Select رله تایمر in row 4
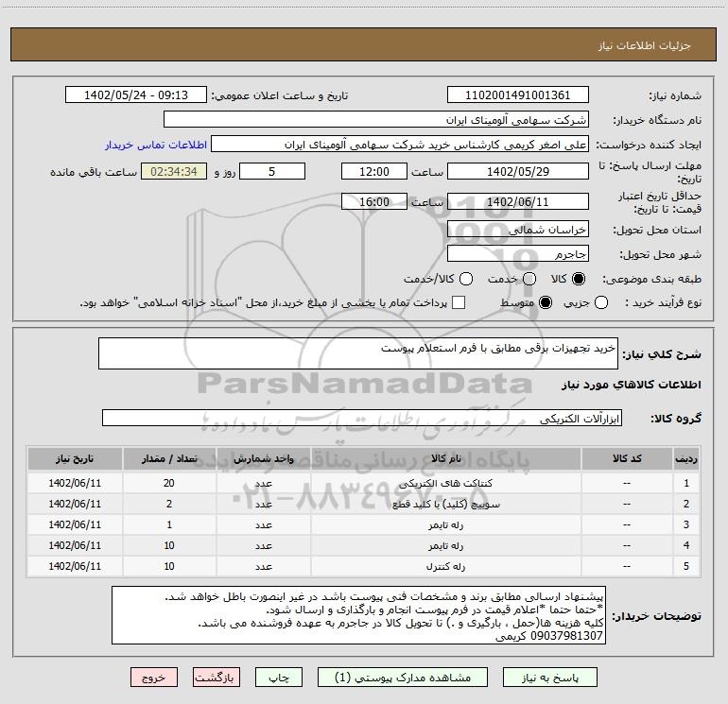 click(x=445, y=546)
